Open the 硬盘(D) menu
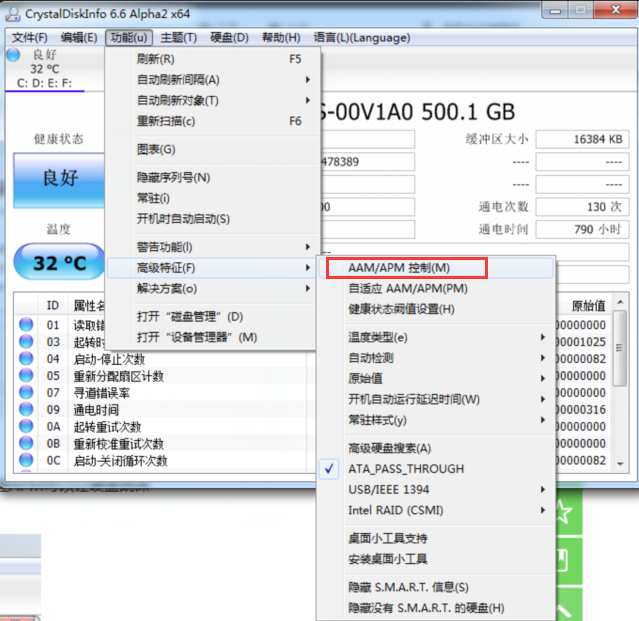 coord(229,38)
